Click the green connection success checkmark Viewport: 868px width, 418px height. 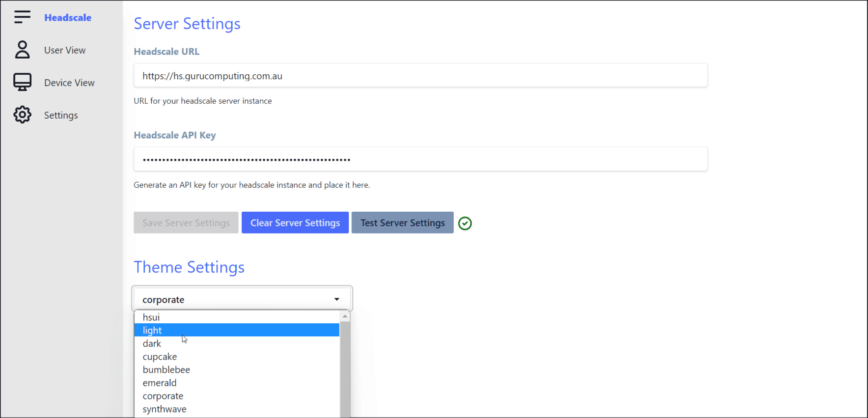tap(465, 223)
